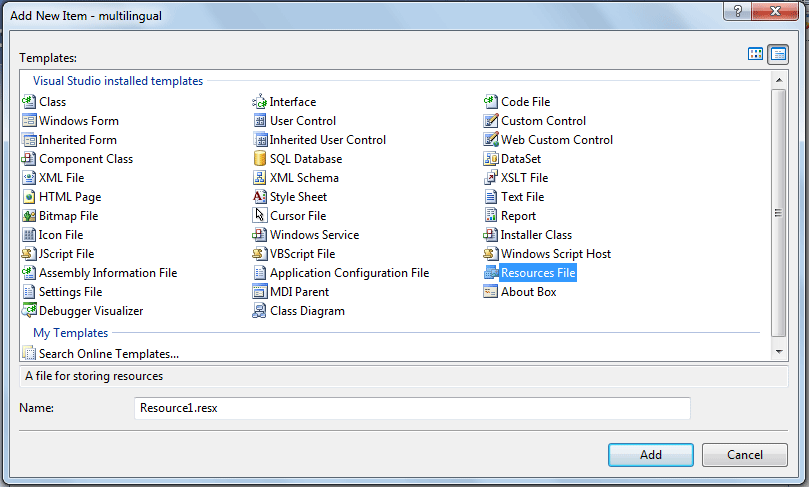
Task: Click the templates list scrollbar thumb
Action: coord(779,213)
